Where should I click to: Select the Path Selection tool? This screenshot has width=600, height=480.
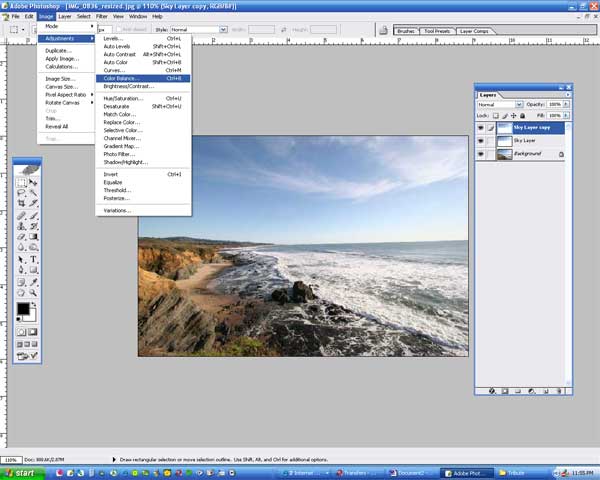click(21, 260)
